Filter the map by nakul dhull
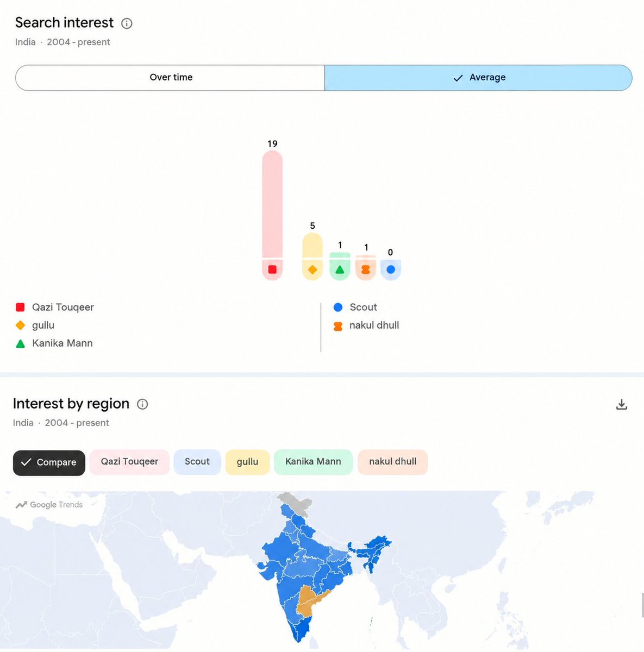 (x=392, y=462)
